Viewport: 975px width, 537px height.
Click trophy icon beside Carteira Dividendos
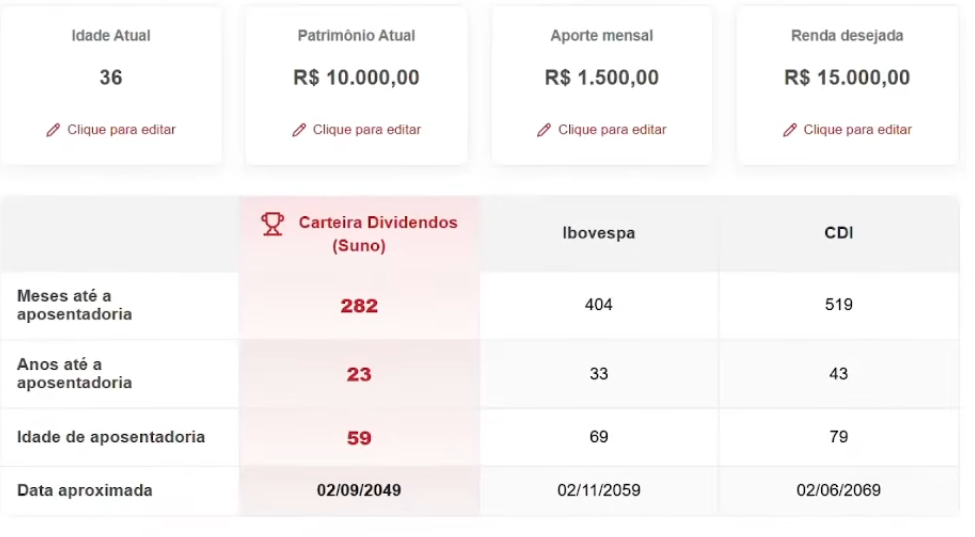(x=272, y=223)
